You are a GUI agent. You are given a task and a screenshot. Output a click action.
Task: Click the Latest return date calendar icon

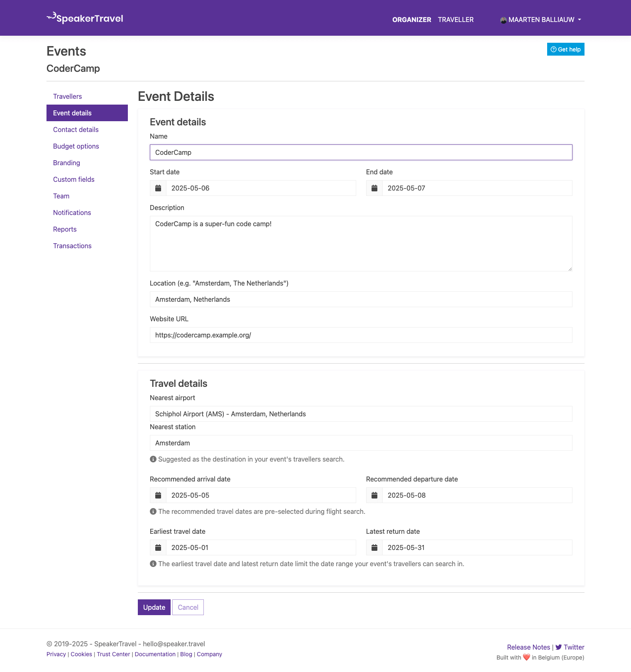374,548
